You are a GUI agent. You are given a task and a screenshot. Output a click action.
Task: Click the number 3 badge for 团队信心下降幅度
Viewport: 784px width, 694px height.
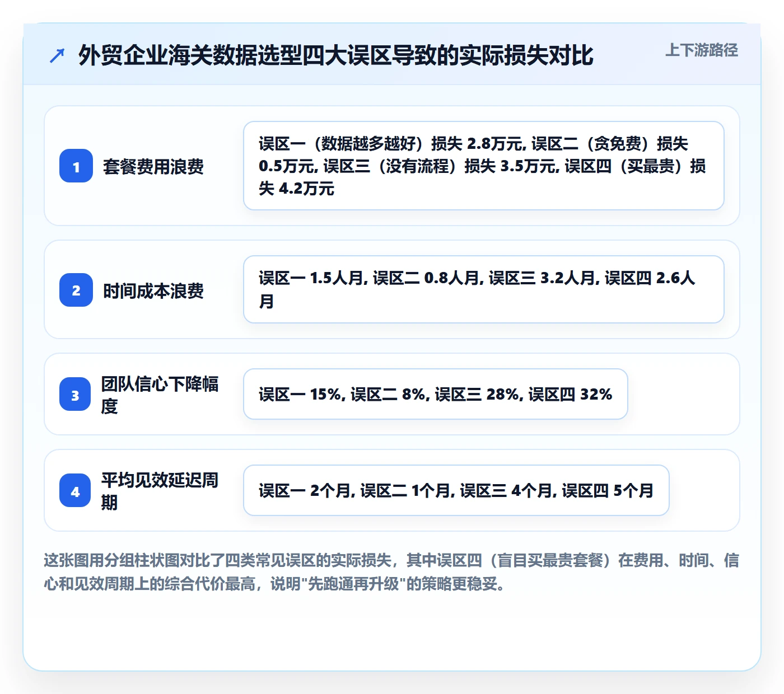click(x=75, y=394)
